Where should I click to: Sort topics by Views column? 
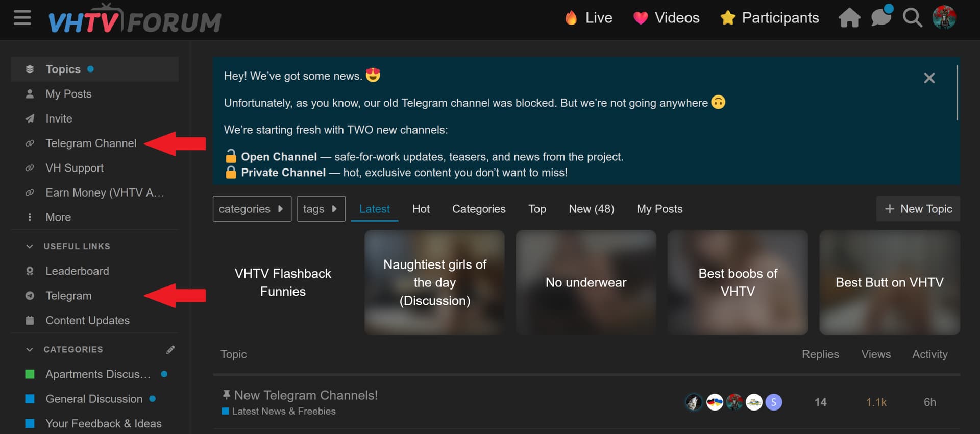tap(875, 354)
